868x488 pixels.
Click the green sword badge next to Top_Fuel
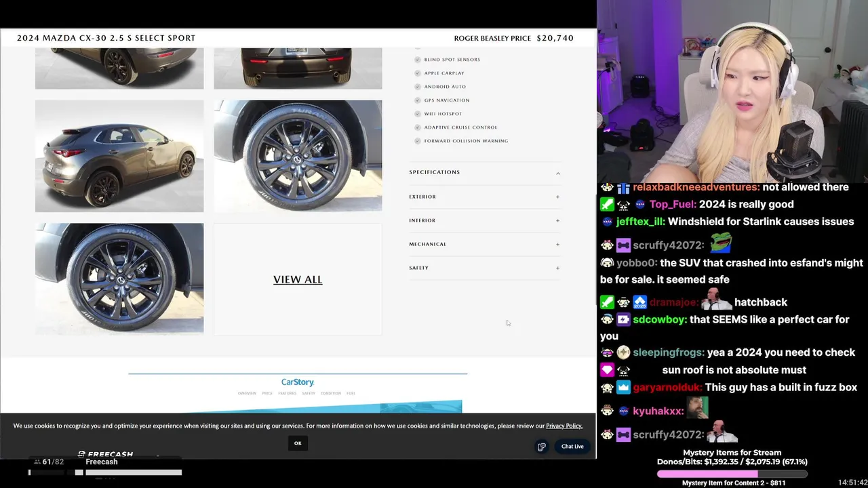point(607,204)
